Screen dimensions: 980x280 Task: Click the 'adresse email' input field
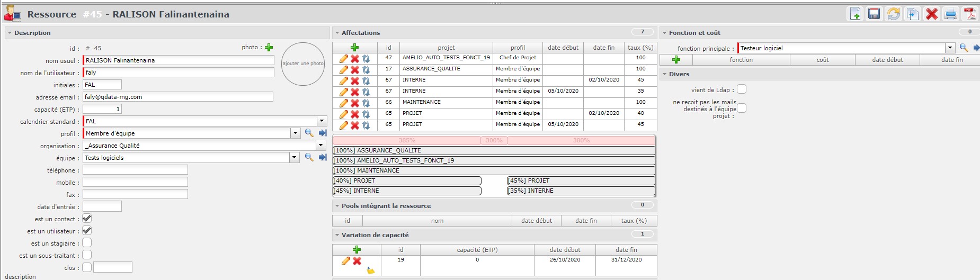click(x=178, y=97)
